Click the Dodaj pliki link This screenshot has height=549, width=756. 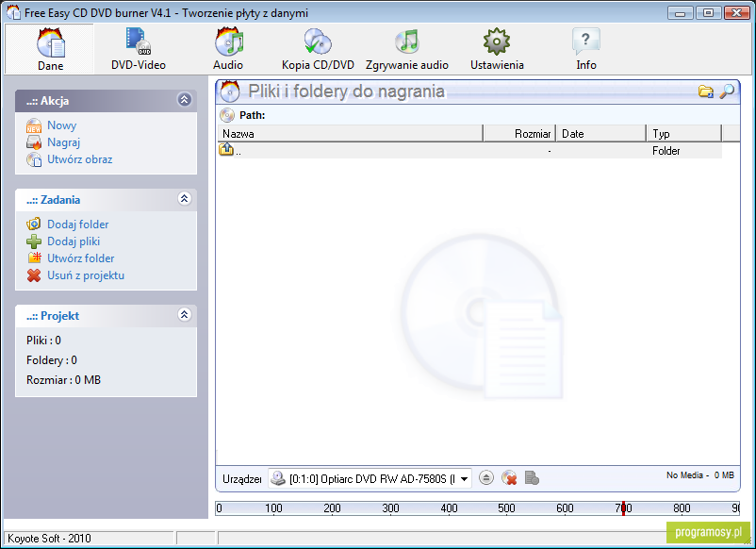[74, 241]
